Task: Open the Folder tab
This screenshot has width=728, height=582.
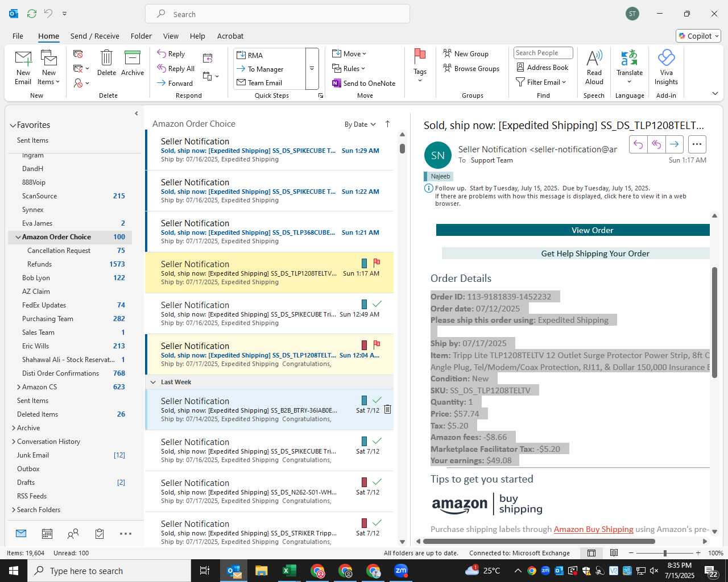Action: coord(141,36)
